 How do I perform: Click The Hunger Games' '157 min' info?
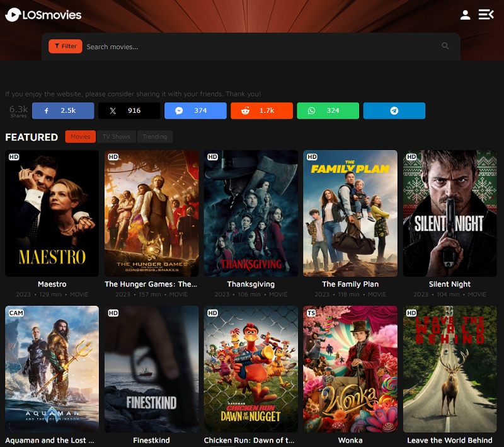[150, 294]
